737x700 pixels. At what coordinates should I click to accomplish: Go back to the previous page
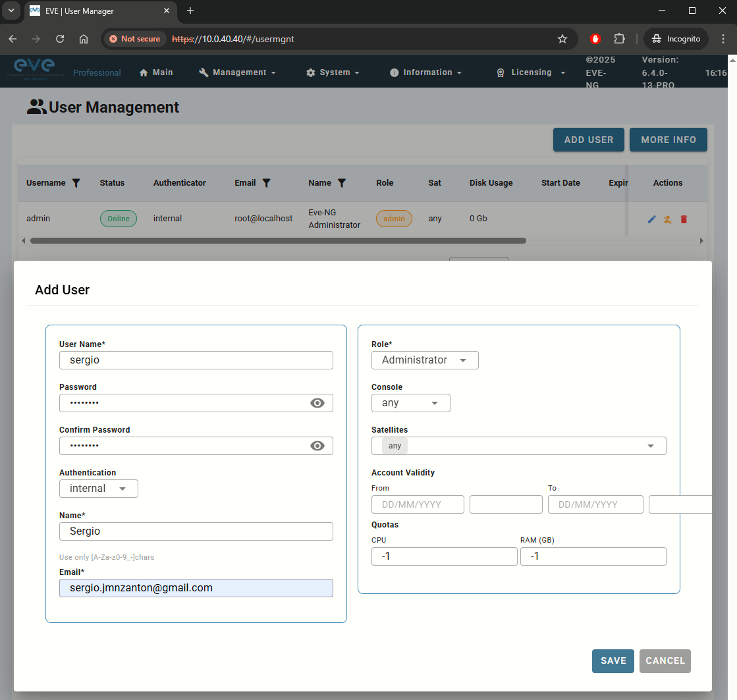coord(13,39)
